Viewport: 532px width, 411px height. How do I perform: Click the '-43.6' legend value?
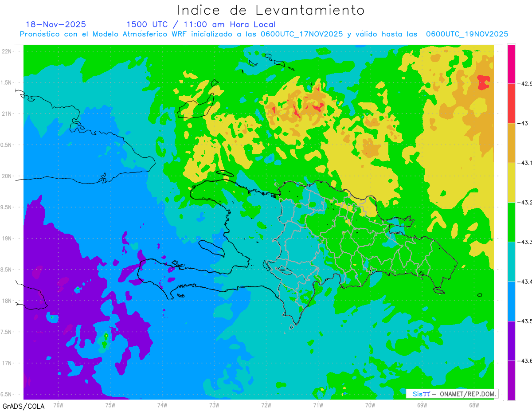(525, 360)
